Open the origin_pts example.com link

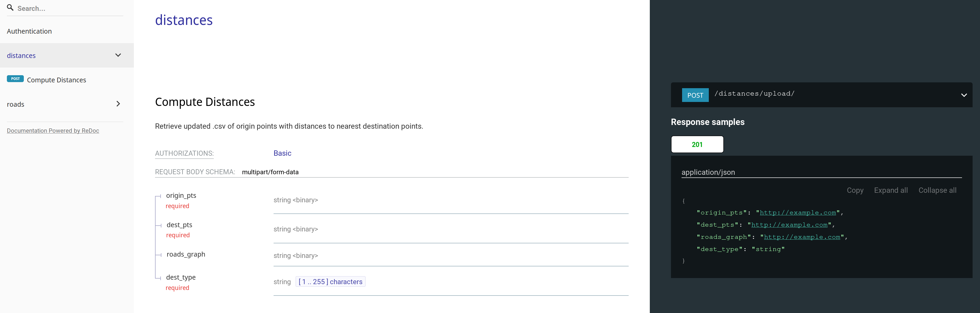point(798,213)
